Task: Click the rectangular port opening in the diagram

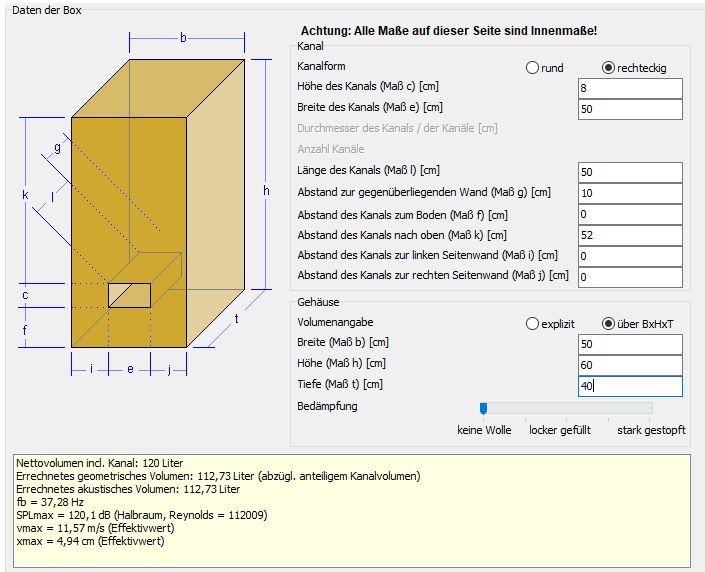Action: [x=129, y=295]
